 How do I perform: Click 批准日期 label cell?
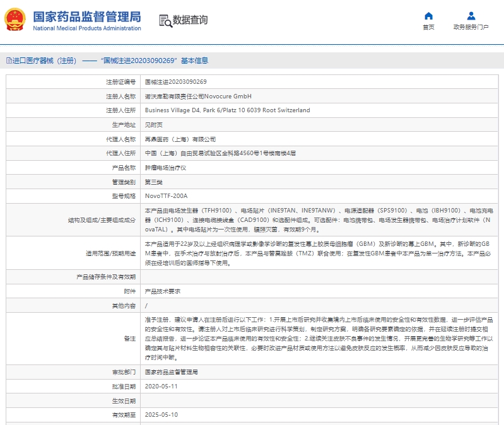coord(73,387)
